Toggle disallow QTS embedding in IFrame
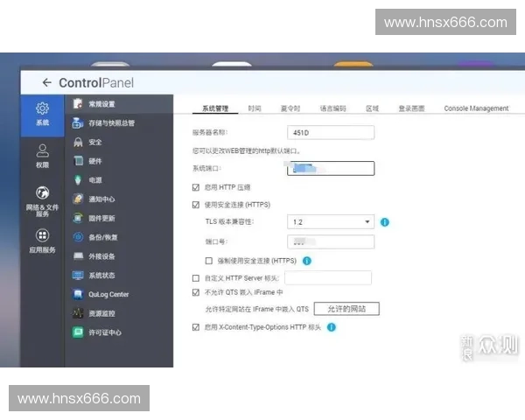The width and height of the screenshot is (525, 420). tap(196, 292)
